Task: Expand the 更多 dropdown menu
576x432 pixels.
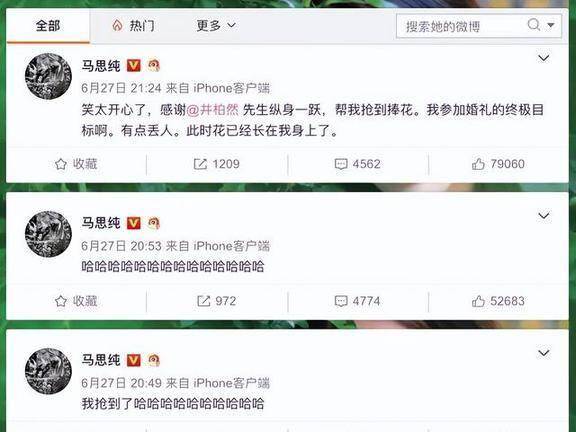Action: coord(216,26)
